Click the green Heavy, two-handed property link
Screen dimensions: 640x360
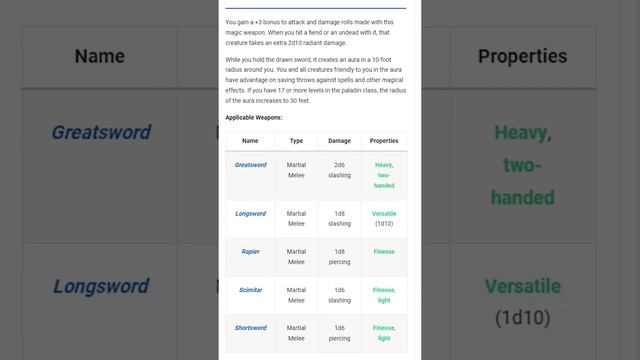(384, 175)
